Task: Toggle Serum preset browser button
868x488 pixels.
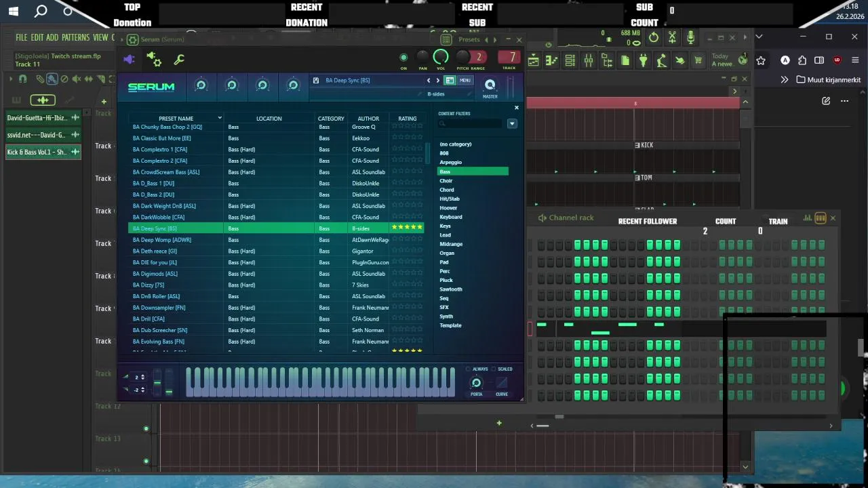Action: coord(450,80)
